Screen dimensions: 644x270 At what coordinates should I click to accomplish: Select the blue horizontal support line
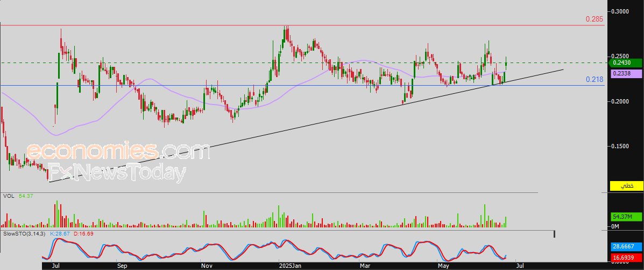[x=302, y=86]
